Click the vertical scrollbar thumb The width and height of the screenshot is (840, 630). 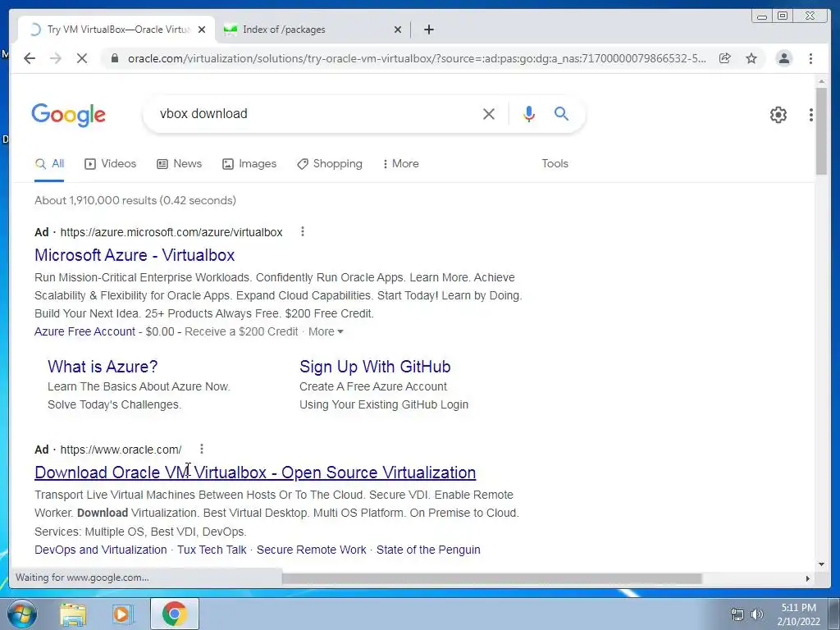tap(821, 130)
